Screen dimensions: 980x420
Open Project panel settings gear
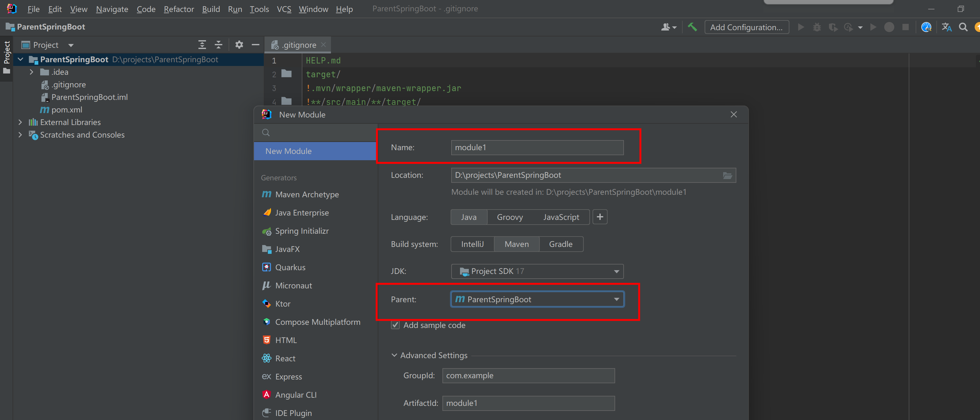239,45
